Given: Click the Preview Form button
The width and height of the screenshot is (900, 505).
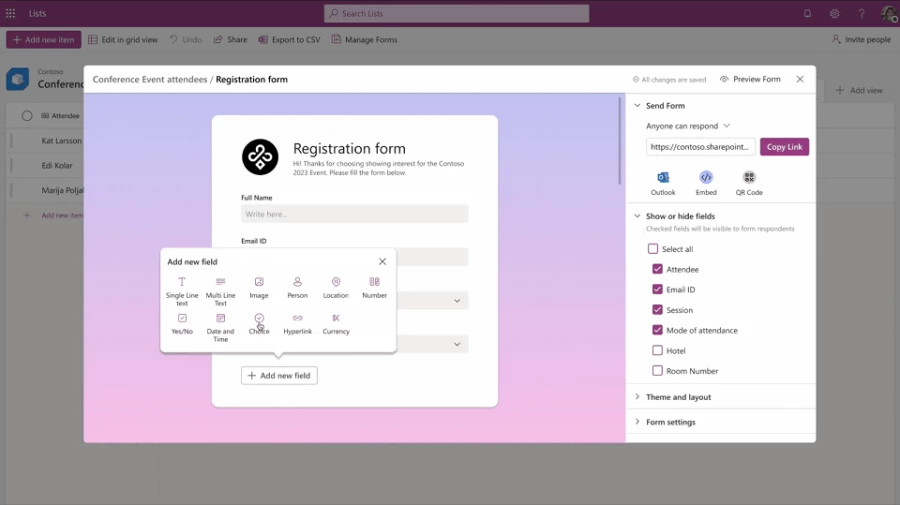Looking at the screenshot, I should point(750,79).
